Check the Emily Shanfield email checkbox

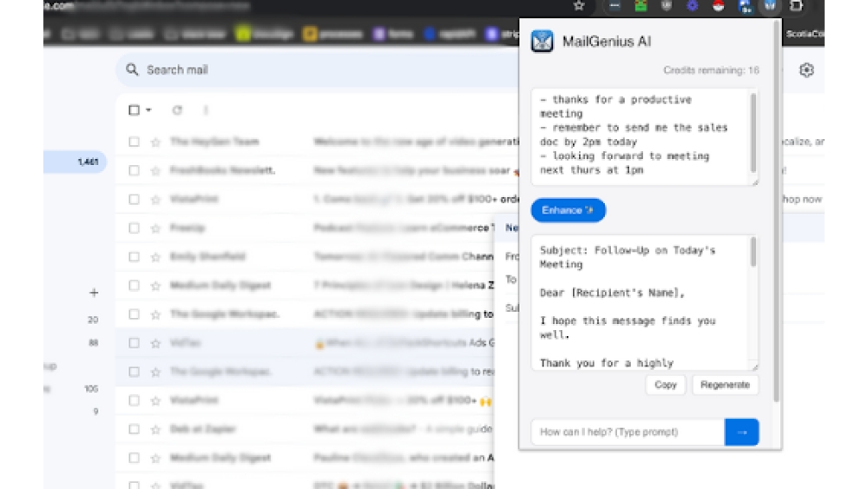click(134, 257)
